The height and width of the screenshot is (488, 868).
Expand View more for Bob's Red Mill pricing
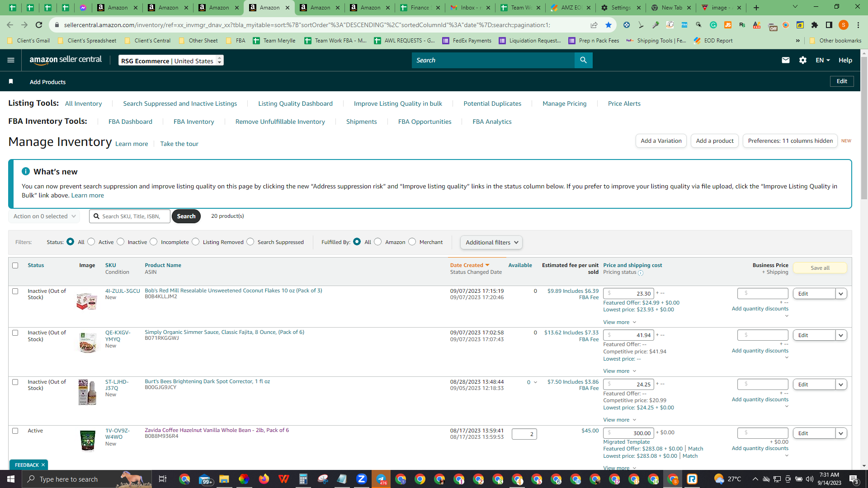click(x=620, y=322)
